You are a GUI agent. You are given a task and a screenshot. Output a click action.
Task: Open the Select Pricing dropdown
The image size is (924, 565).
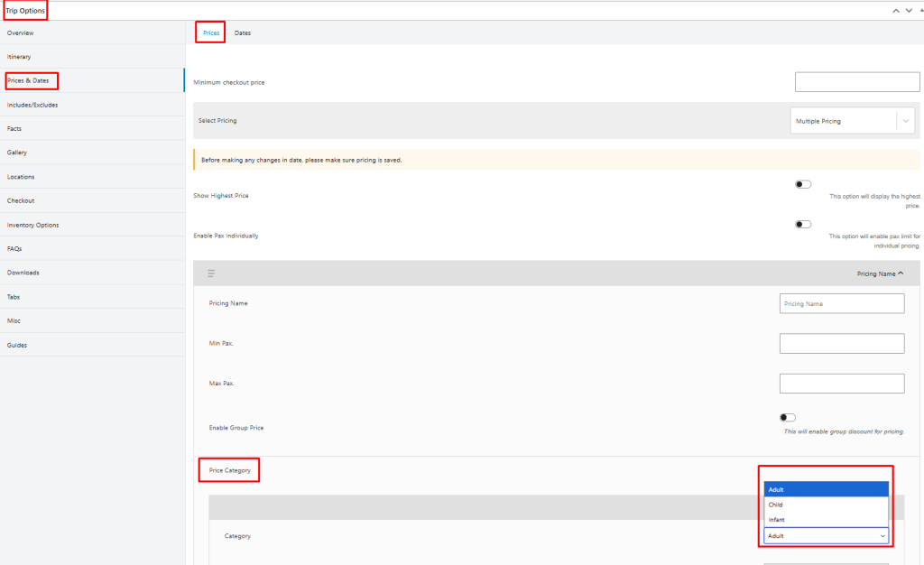pyautogui.click(x=852, y=121)
